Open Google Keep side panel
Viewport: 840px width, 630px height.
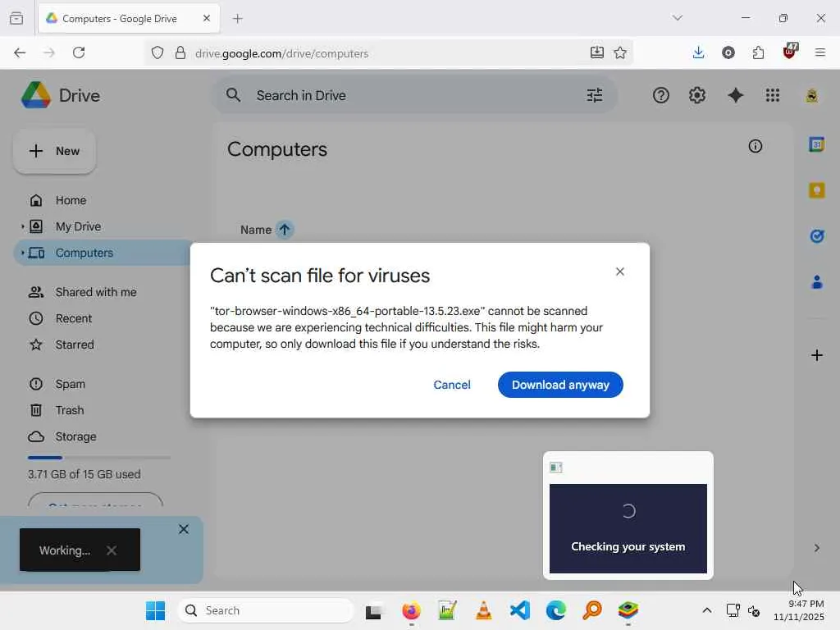click(x=816, y=190)
